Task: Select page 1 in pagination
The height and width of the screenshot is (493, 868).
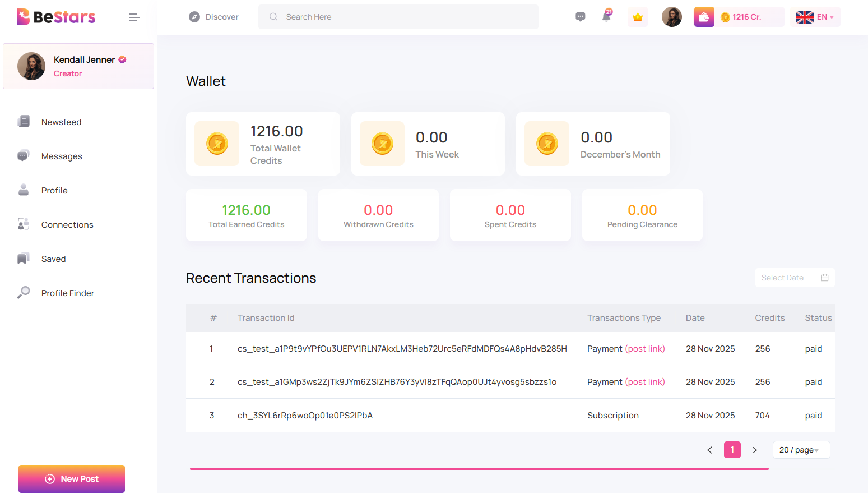Action: (732, 449)
